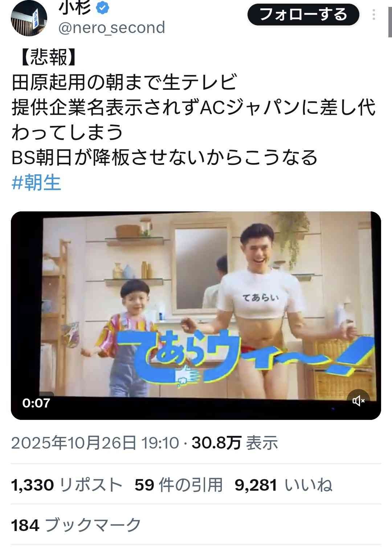View the 59 件の引用 list
Image resolution: width=392 pixels, height=547 pixels.
tap(179, 485)
